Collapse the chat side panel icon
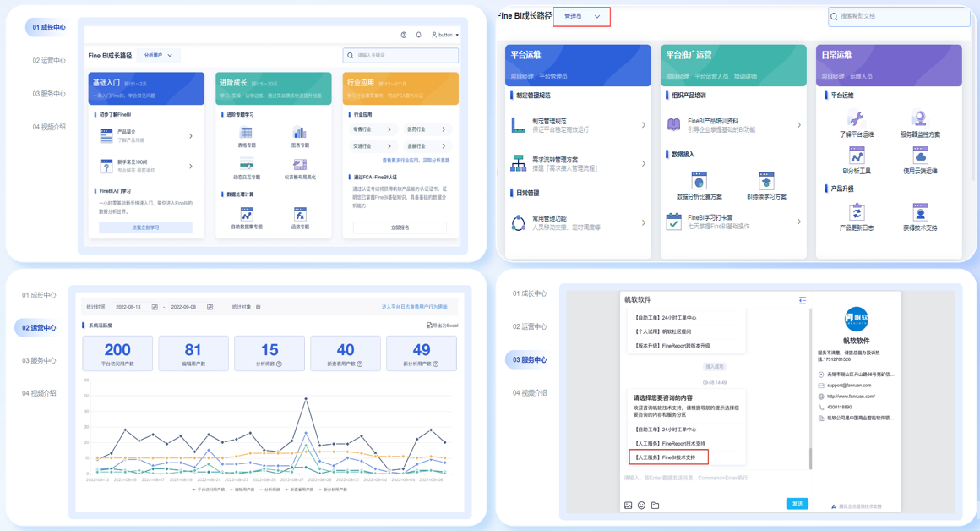 pos(803,300)
